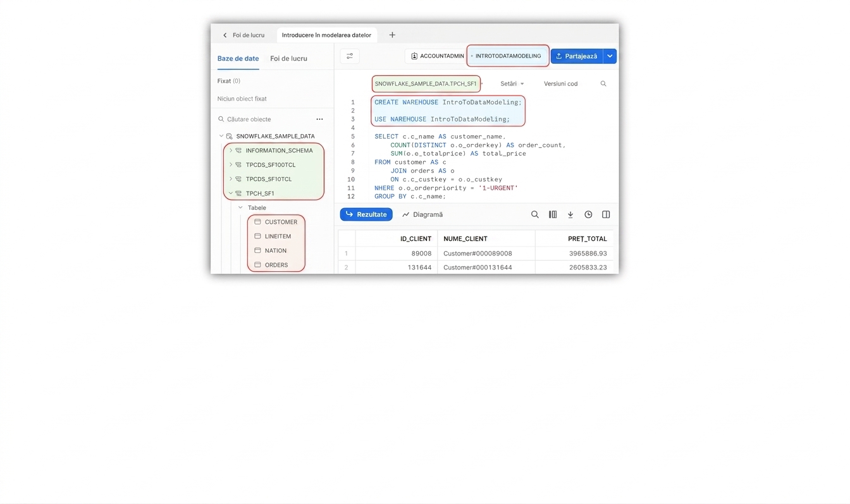This screenshot has width=850, height=504.
Task: Click the ACCOUNTADMIN role selector
Action: 437,56
